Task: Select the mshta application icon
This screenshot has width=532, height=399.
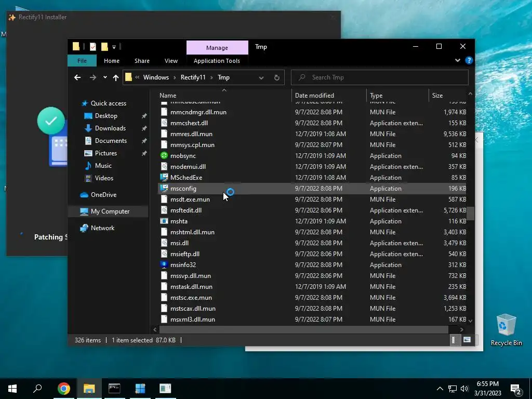Action: [164, 221]
